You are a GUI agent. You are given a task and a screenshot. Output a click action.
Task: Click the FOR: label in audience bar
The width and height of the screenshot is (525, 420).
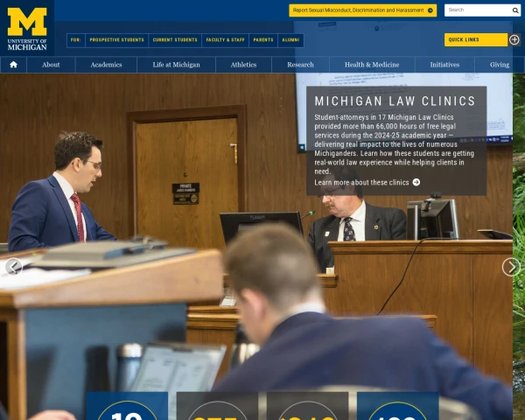[x=75, y=40]
